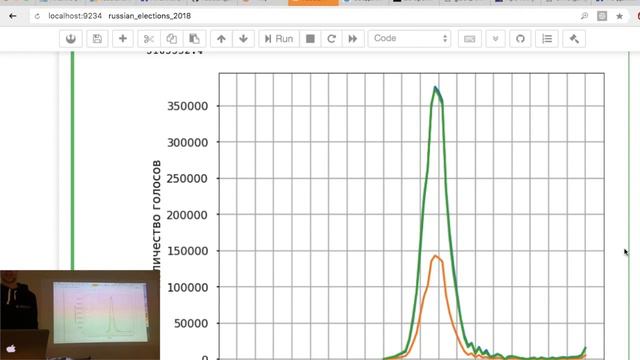This screenshot has width=640, height=360.
Task: Click the 50000 y-axis label
Action: coord(191,324)
